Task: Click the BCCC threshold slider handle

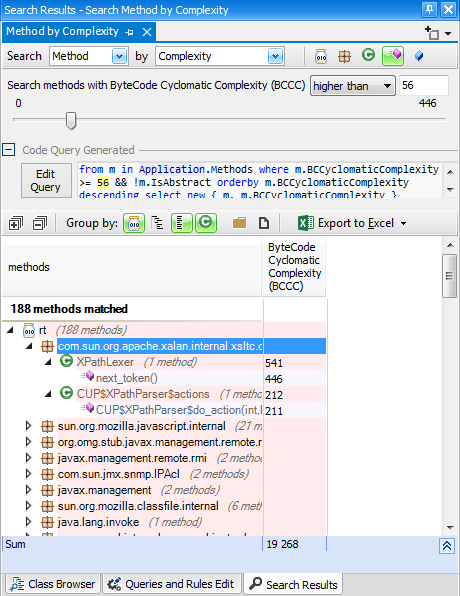Action: click(x=71, y=120)
